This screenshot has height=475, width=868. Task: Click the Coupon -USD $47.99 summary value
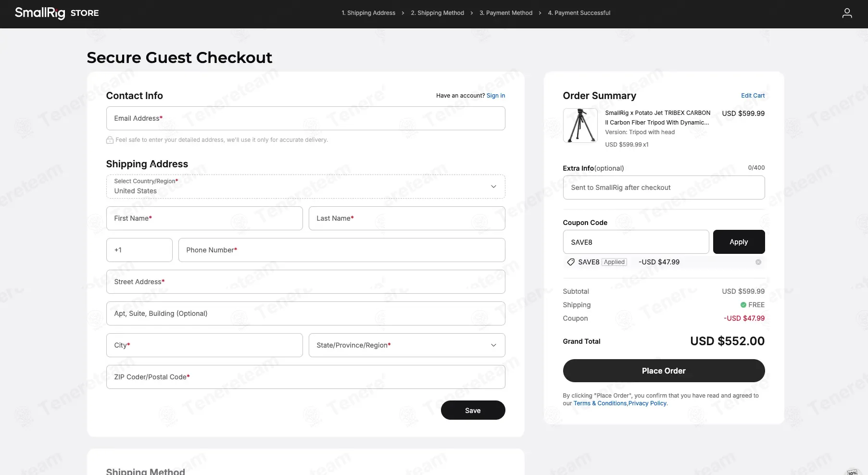(744, 318)
